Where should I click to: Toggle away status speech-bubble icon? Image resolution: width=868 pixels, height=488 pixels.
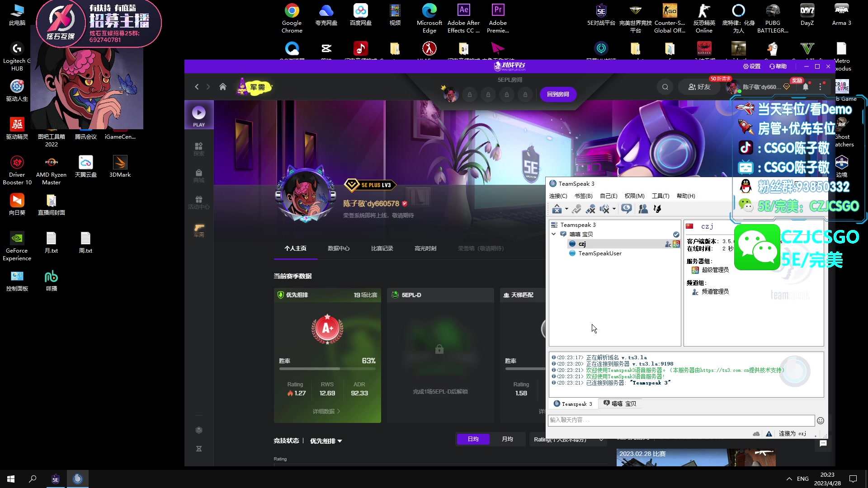pyautogui.click(x=626, y=209)
